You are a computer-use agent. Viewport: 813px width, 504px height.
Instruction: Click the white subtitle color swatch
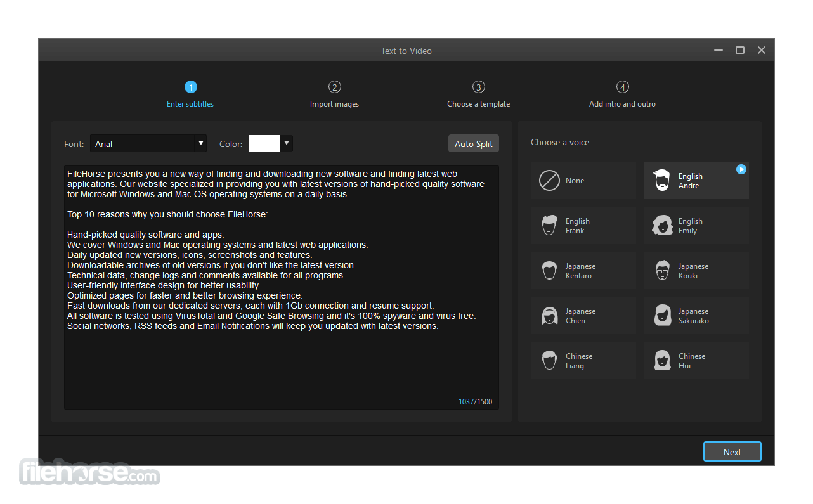pos(264,144)
